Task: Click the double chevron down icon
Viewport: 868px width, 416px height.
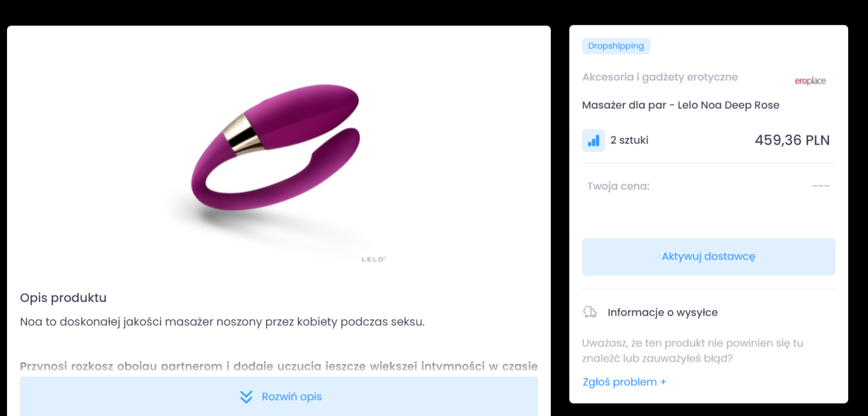Action: point(246,397)
